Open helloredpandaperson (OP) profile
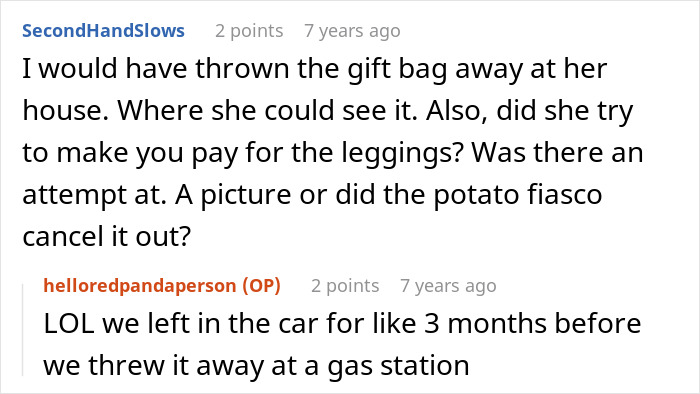This screenshot has width=700, height=394. click(x=162, y=286)
